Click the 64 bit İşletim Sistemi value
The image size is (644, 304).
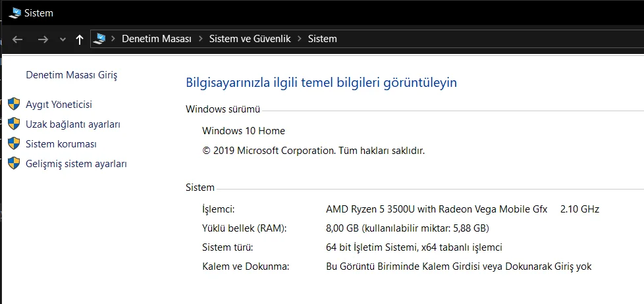(x=414, y=247)
